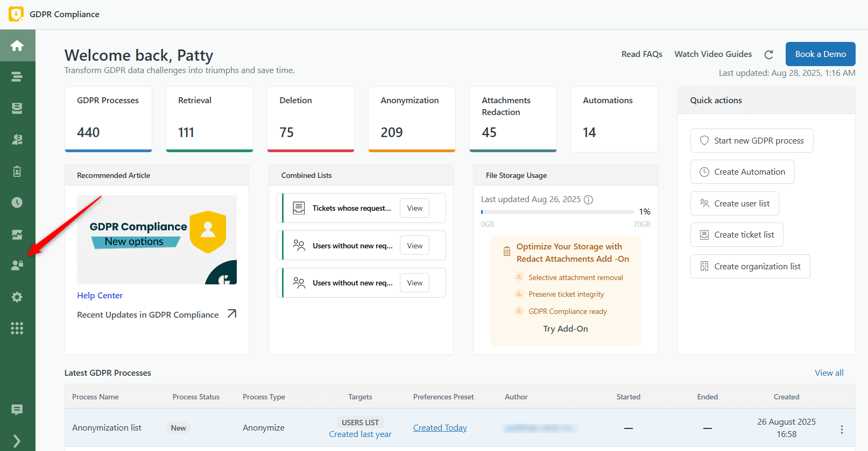Click the Preferences Preset column header
This screenshot has height=451, width=868.
(x=443, y=397)
